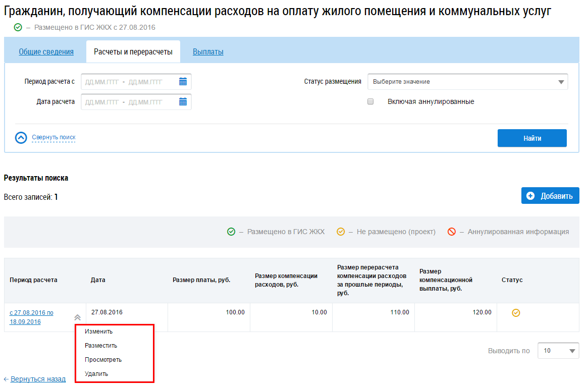The height and width of the screenshot is (386, 588).
Task: Click the orange status icon in table row
Action: coord(516,313)
